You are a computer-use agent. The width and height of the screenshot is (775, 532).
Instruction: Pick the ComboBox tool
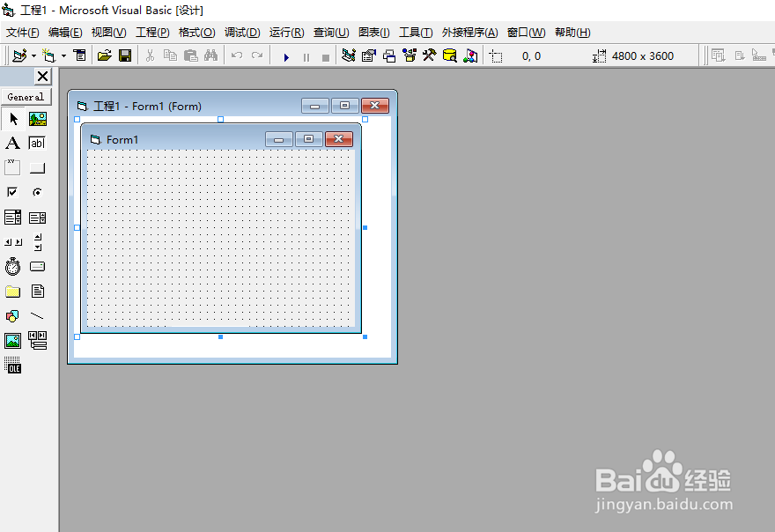pos(13,217)
